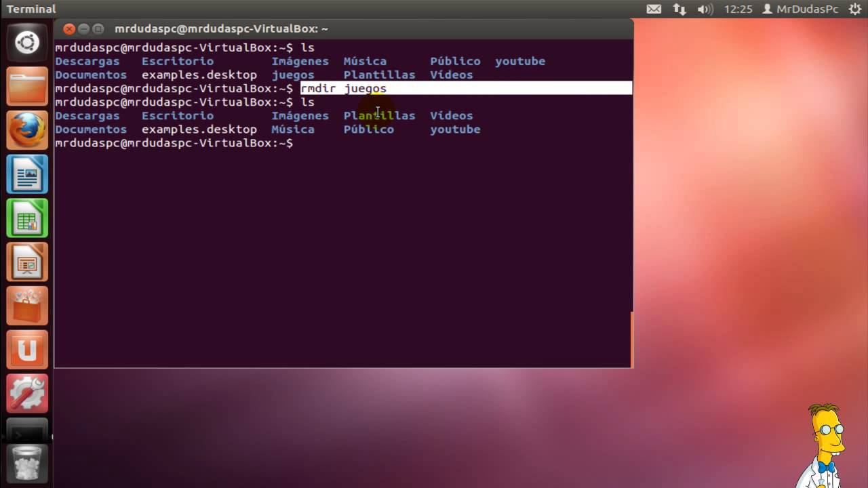Screen dimensions: 868x488
Task: Open LibreOffice Impress from the launcher
Action: [x=27, y=262]
